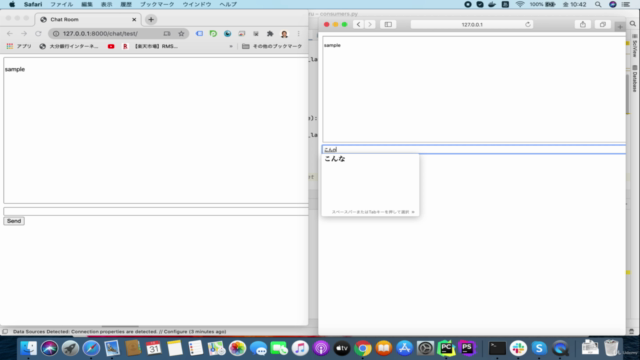The image size is (640, 360).
Task: Select the Chat Room tab in Chrome
Action: point(88,19)
